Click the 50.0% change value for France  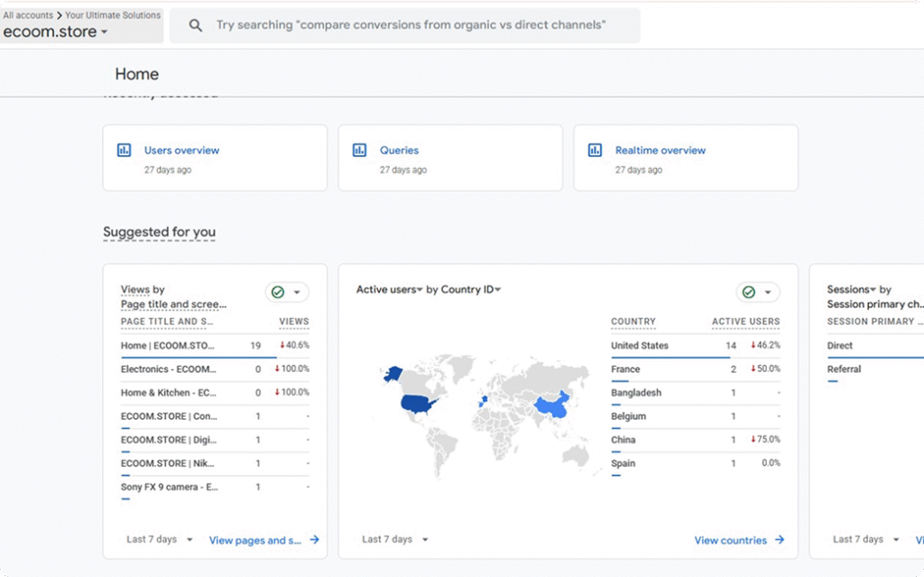tap(765, 368)
